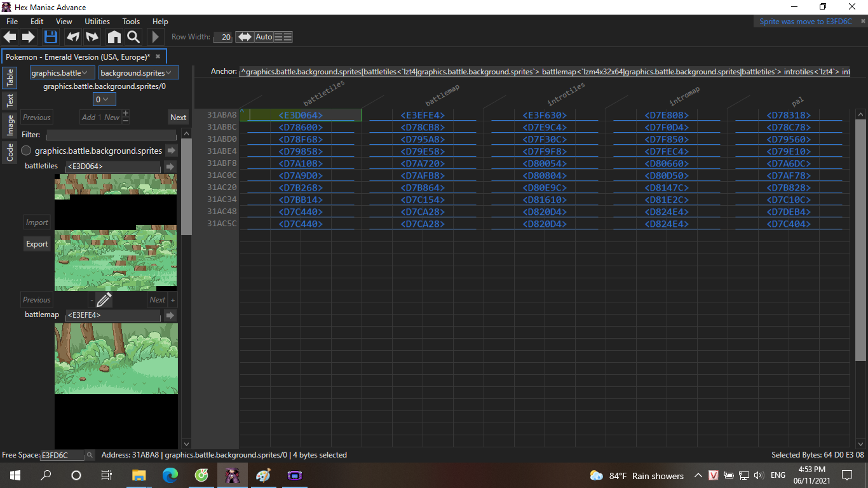The height and width of the screenshot is (488, 868).
Task: Open the Find magnifying glass tool
Action: pyautogui.click(x=133, y=37)
